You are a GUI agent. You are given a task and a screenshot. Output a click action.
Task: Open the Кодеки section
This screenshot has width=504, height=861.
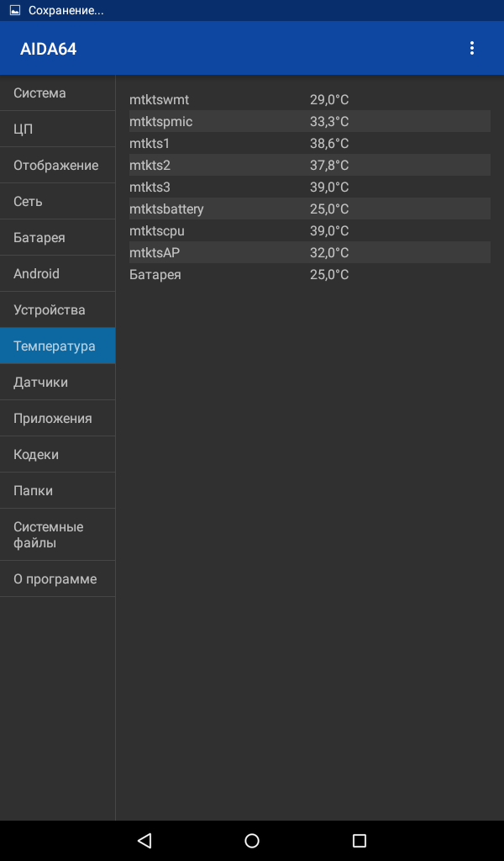[58, 455]
